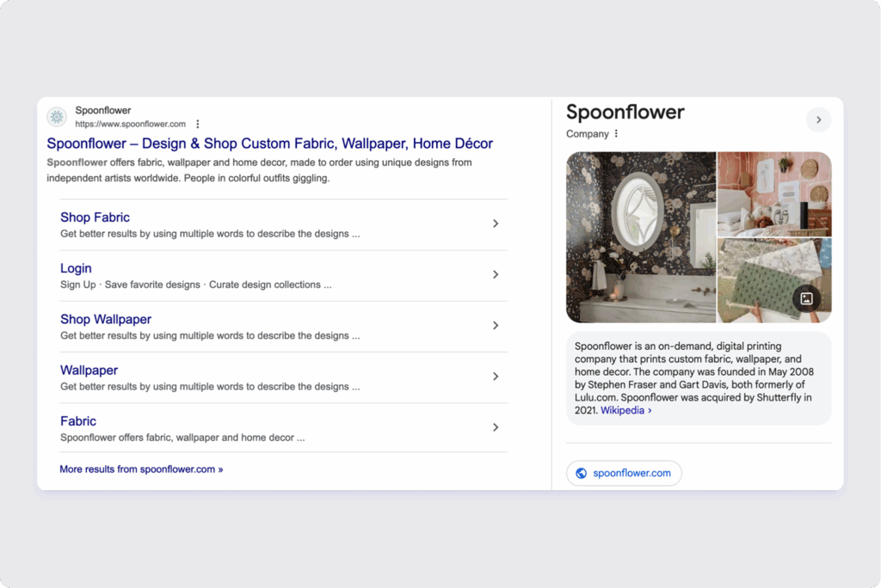The width and height of the screenshot is (881, 588).
Task: Open three-dot menu beside spoonflower.com URL
Action: tap(198, 124)
